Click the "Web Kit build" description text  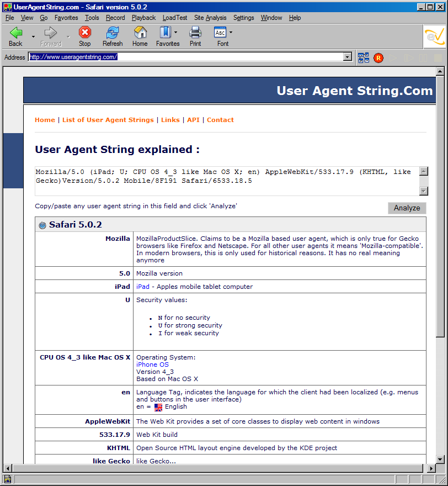tap(157, 435)
